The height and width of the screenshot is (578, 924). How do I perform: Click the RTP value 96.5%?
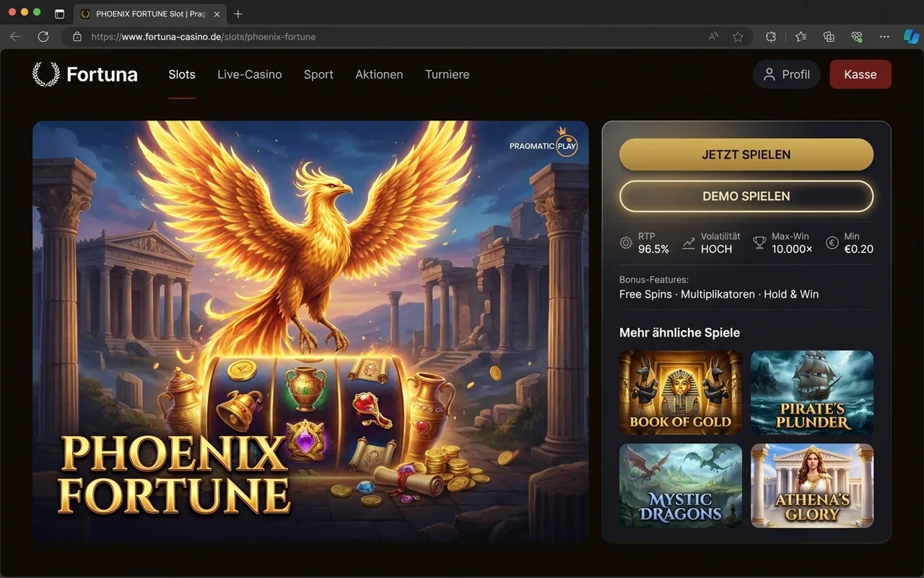coord(653,249)
